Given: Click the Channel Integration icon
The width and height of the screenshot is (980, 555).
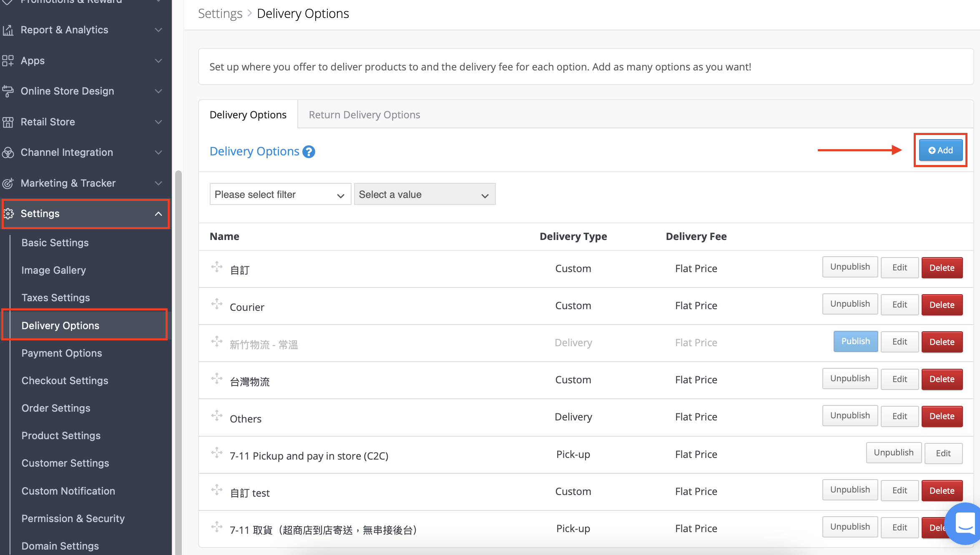Looking at the screenshot, I should point(8,152).
